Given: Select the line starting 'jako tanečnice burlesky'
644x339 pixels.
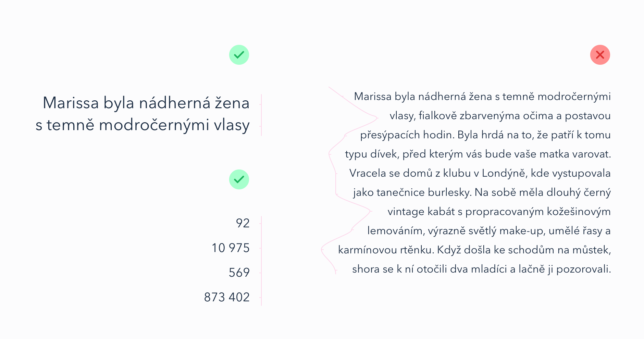Looking at the screenshot, I should [x=482, y=192].
